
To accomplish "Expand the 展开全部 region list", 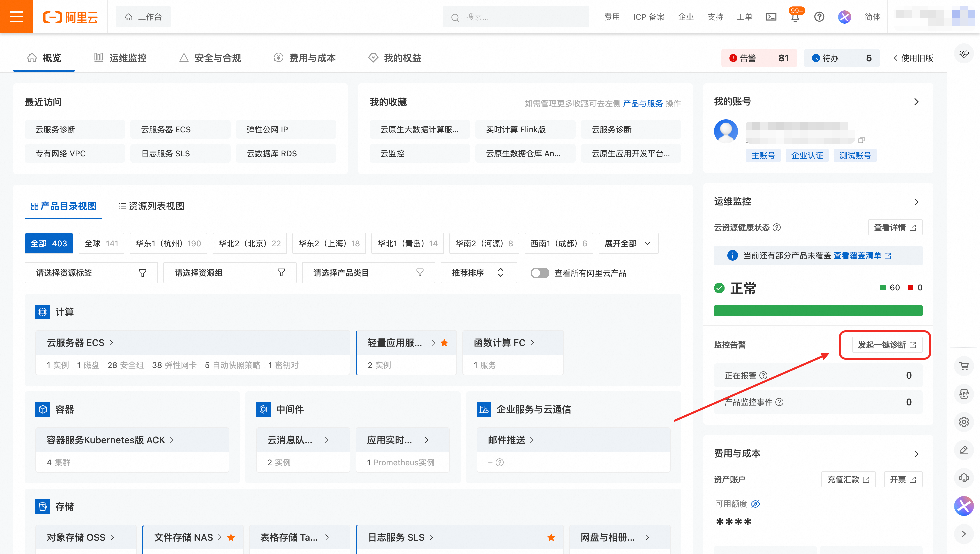I will [628, 244].
